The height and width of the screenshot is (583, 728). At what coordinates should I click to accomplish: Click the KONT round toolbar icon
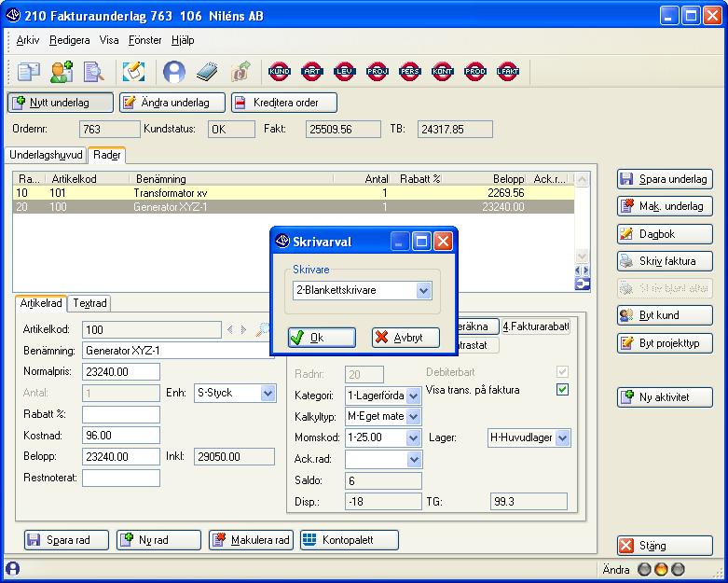click(442, 71)
